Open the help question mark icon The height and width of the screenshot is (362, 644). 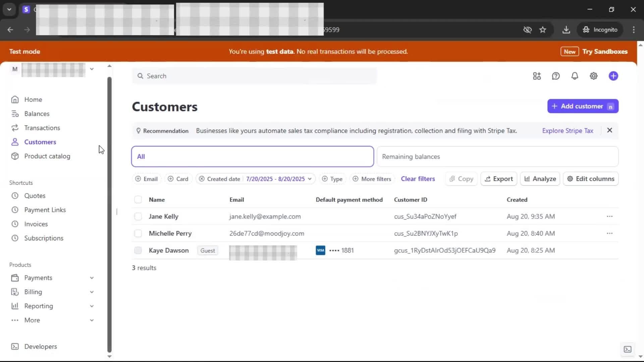(556, 76)
